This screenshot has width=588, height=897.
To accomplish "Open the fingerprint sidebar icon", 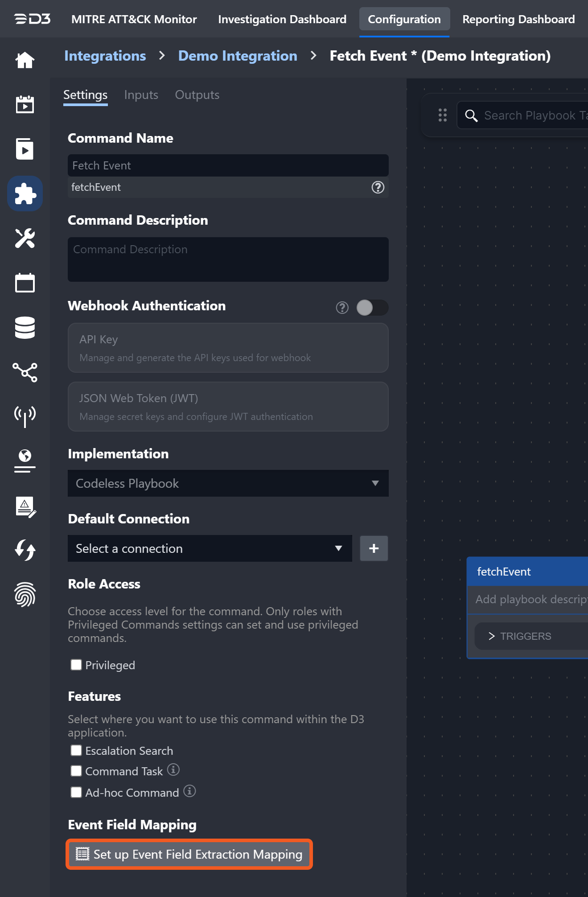I will (25, 595).
